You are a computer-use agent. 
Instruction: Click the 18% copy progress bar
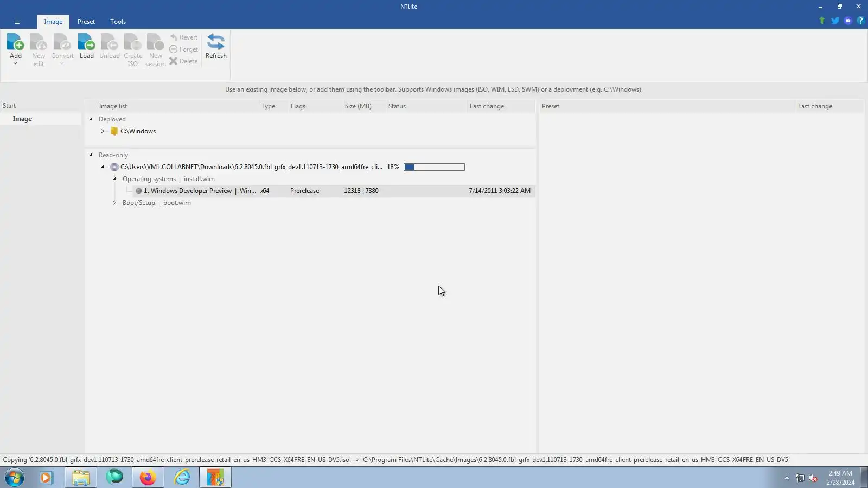click(x=434, y=167)
